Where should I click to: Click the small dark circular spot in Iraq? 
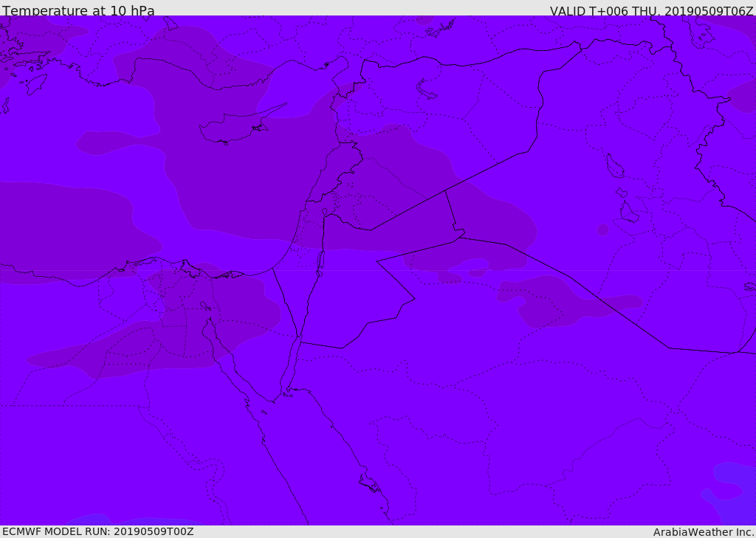coord(602,230)
